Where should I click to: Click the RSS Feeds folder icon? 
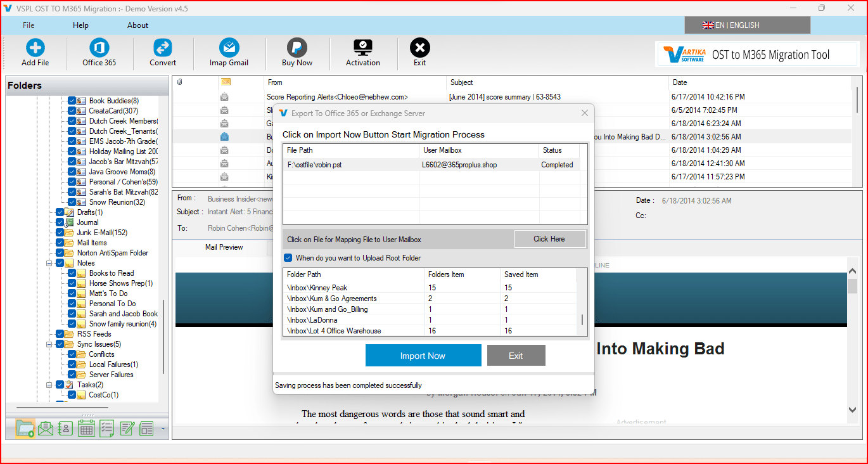[70, 334]
